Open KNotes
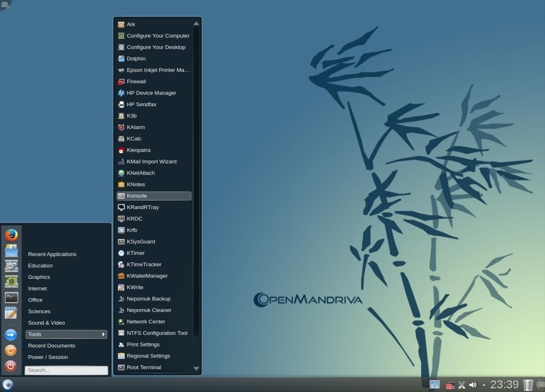545x392 pixels. (x=154, y=184)
